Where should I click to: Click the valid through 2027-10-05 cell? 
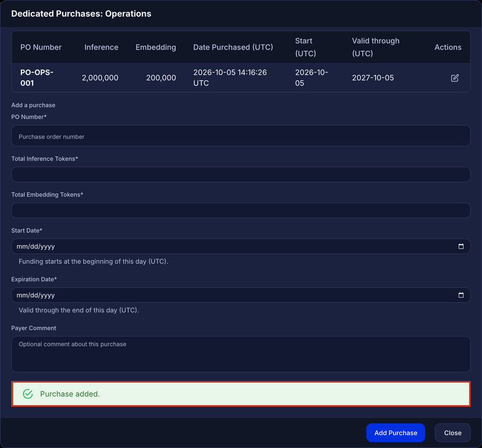click(373, 78)
